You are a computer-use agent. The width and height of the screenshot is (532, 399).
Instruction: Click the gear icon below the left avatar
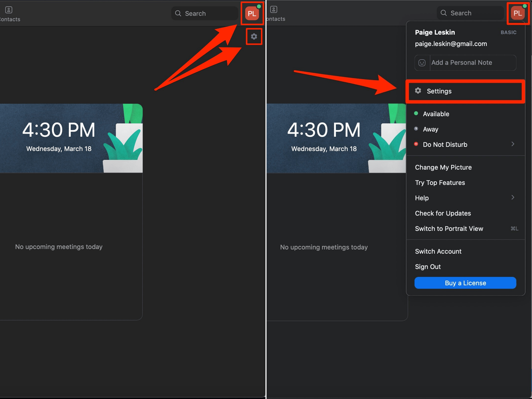point(254,36)
